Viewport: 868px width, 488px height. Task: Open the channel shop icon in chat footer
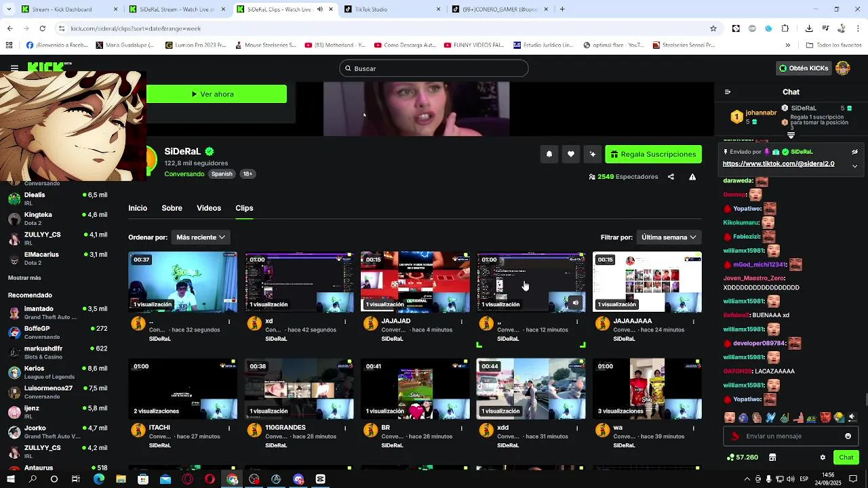coord(772,457)
